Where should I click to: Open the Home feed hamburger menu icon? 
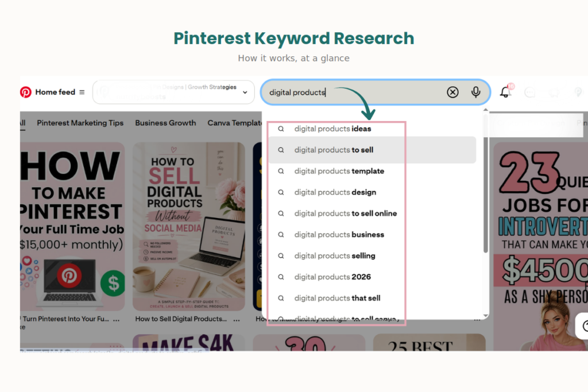pyautogui.click(x=82, y=92)
